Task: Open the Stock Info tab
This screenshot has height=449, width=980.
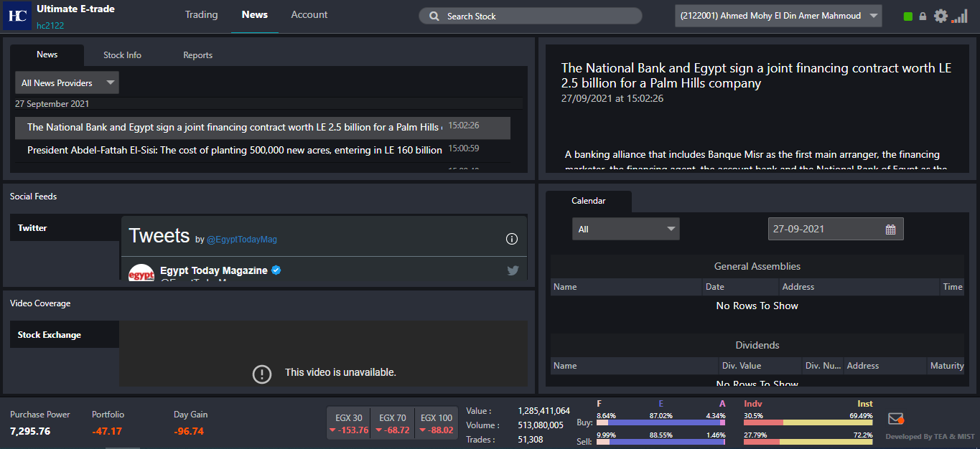Action: [122, 55]
